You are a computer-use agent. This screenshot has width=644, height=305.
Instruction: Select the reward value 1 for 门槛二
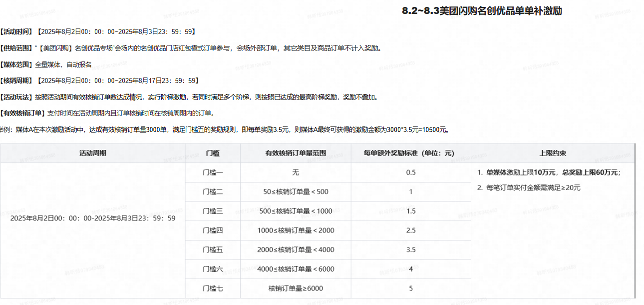411,191
